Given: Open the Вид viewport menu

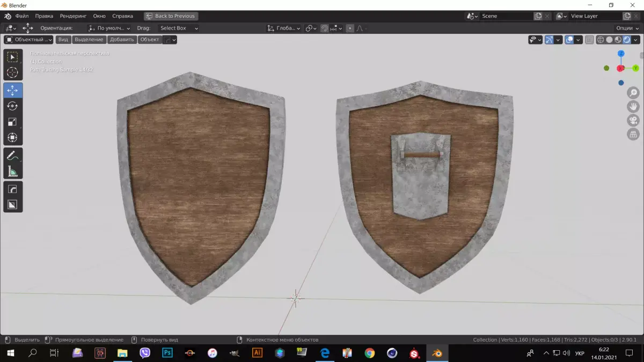Looking at the screenshot, I should click(63, 40).
